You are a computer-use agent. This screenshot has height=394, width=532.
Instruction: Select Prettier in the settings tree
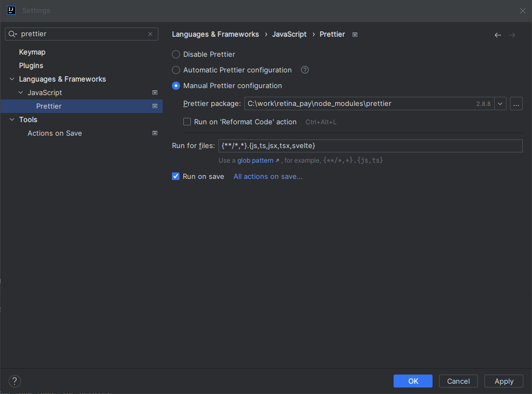tap(82, 106)
